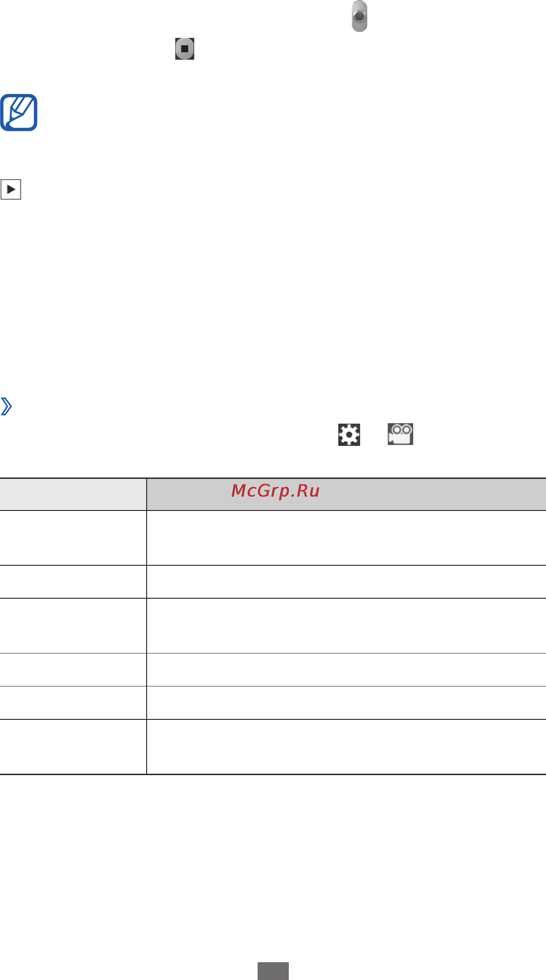Click the gray page number box

click(273, 971)
